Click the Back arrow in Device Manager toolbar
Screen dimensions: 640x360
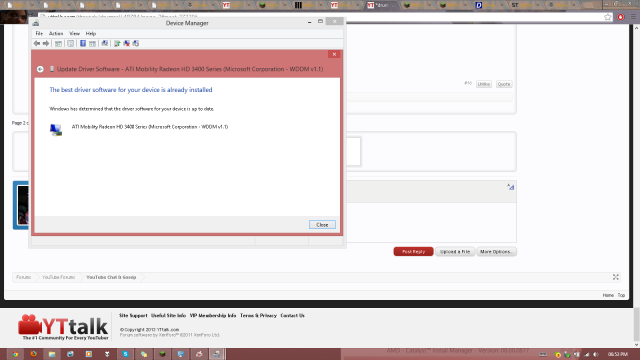click(x=37, y=43)
